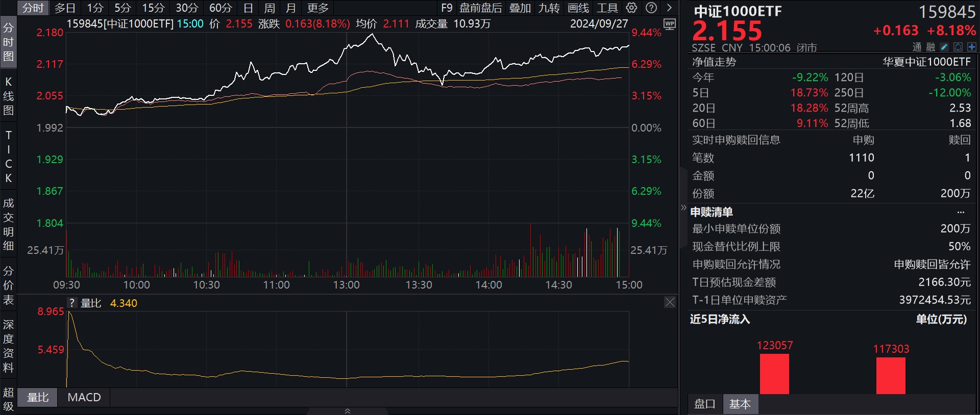Click the T日预估现金差额 value 2166.30元
Image resolution: width=980 pixels, height=415 pixels.
945,282
